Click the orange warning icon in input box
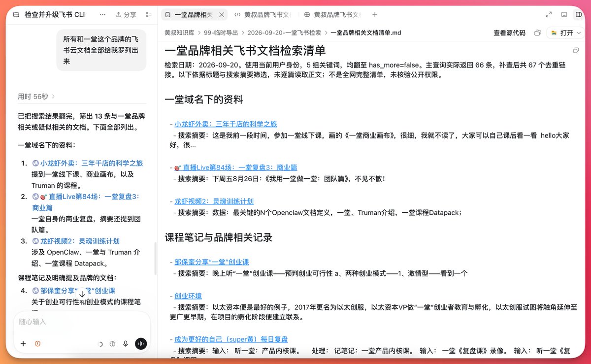This screenshot has width=591, height=364. click(37, 344)
